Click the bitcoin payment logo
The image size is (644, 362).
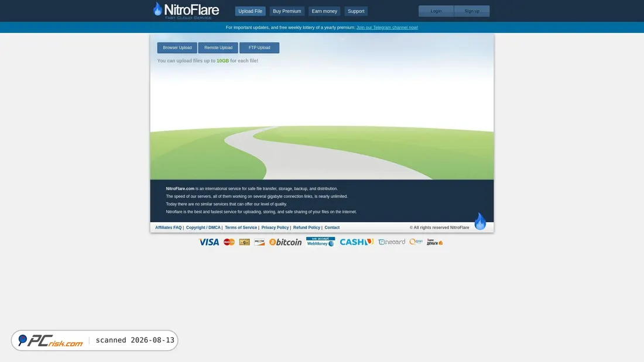click(286, 242)
